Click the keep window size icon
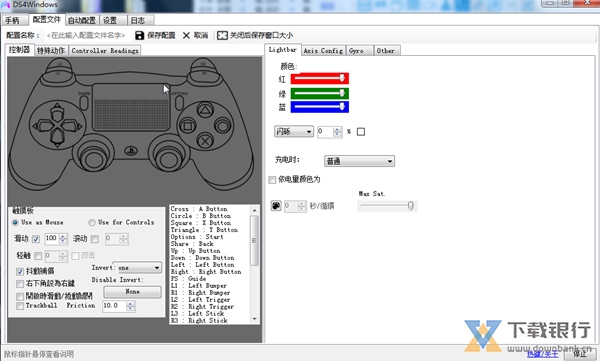 tap(222, 36)
